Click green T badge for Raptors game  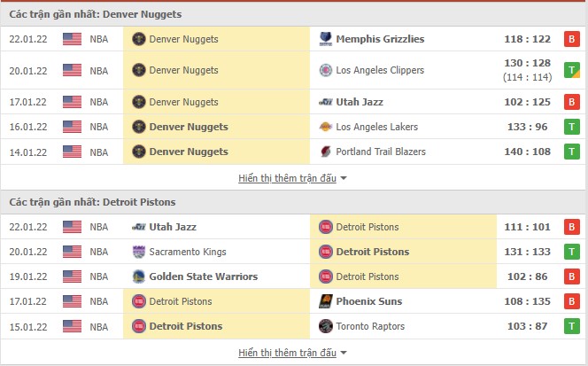tap(573, 326)
